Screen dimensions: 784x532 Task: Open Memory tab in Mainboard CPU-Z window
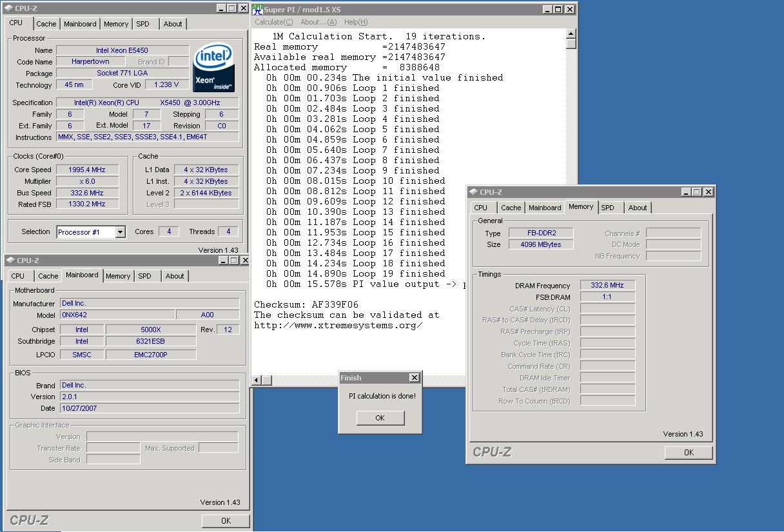tap(118, 276)
